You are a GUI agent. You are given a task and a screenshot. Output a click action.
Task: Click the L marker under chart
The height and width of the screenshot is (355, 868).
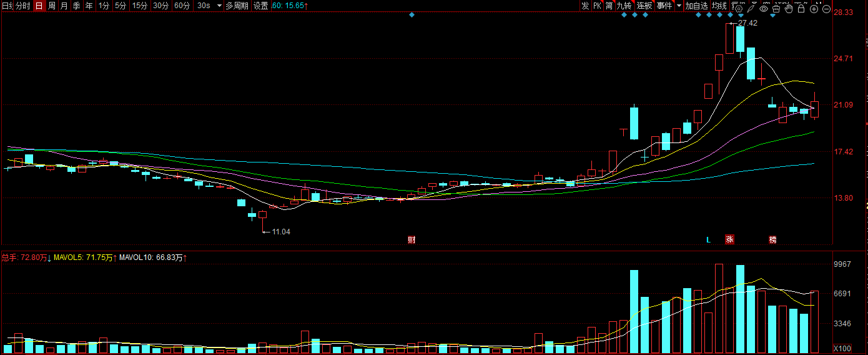[x=708, y=240]
